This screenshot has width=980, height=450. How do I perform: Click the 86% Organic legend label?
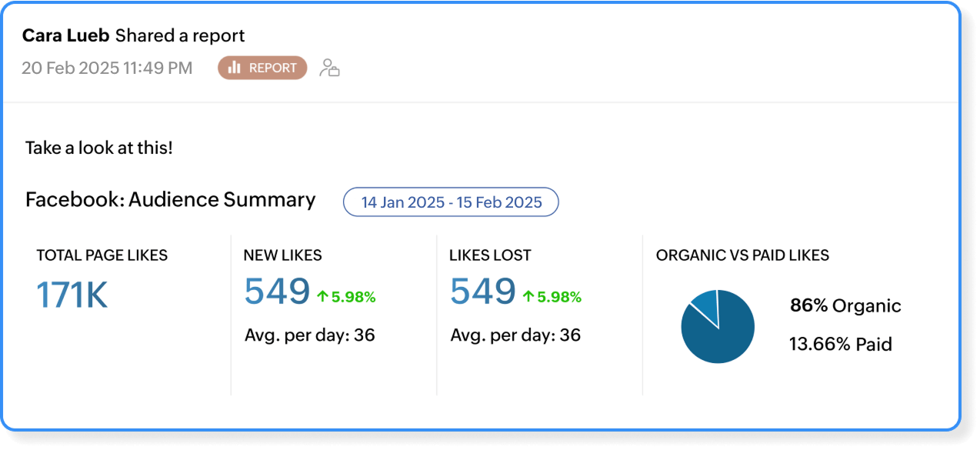point(845,306)
